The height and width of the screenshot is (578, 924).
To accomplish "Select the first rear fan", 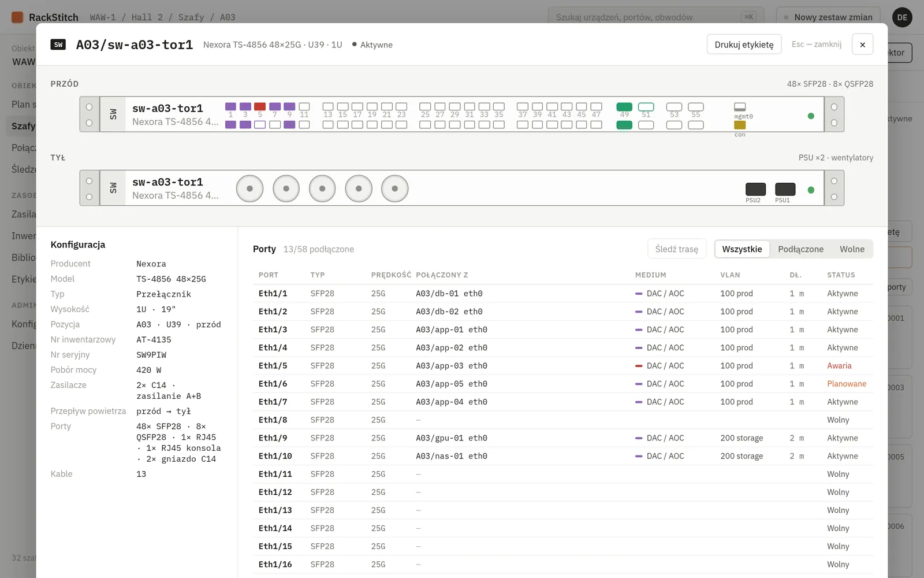I will (x=249, y=188).
